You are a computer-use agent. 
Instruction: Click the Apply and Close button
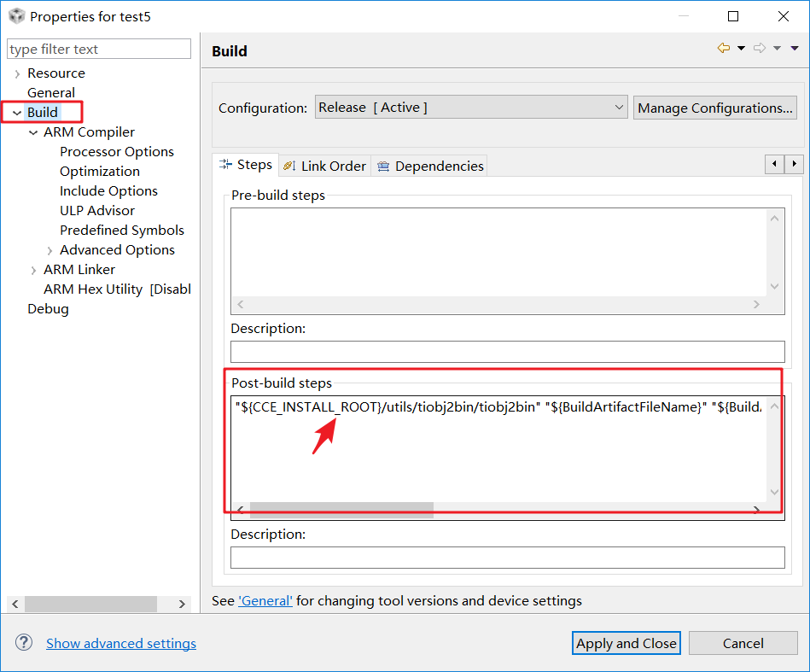626,643
